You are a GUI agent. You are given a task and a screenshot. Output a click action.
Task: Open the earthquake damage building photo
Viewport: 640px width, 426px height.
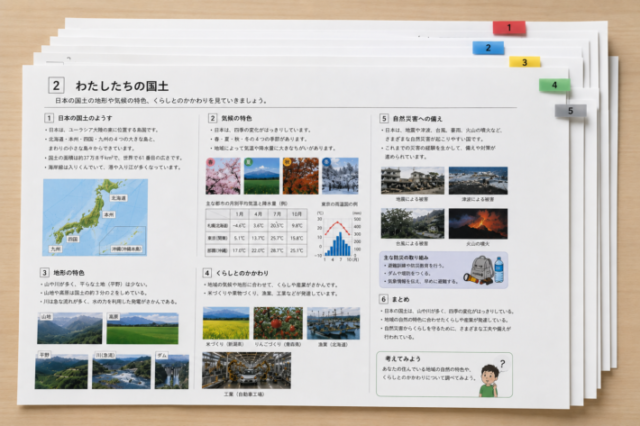[413, 180]
